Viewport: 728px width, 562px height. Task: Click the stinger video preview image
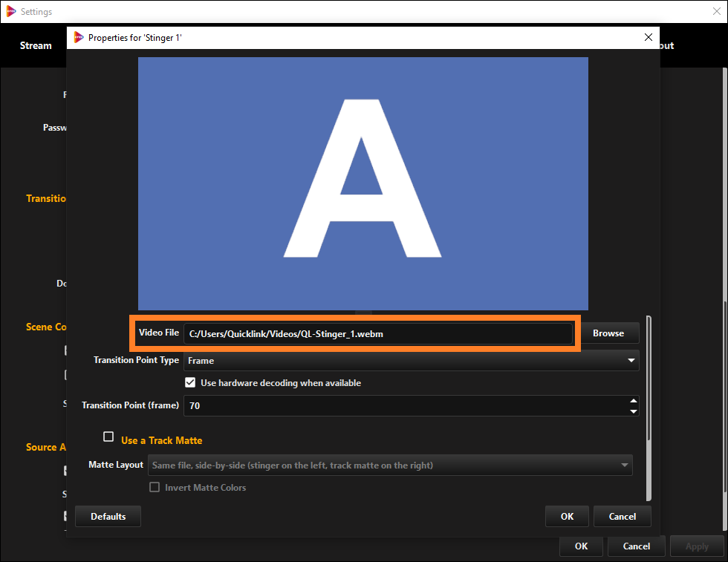[363, 183]
